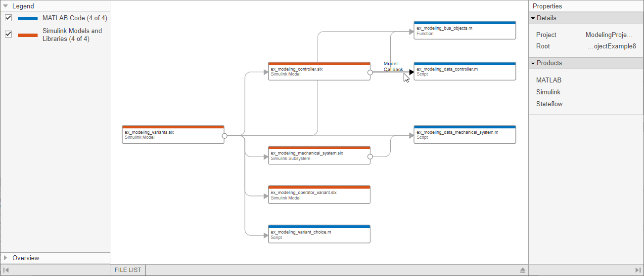This screenshot has height=276, width=644.
Task: Click arrowhead entering ex_modeling_variant_choice.m
Action: [x=265, y=235]
